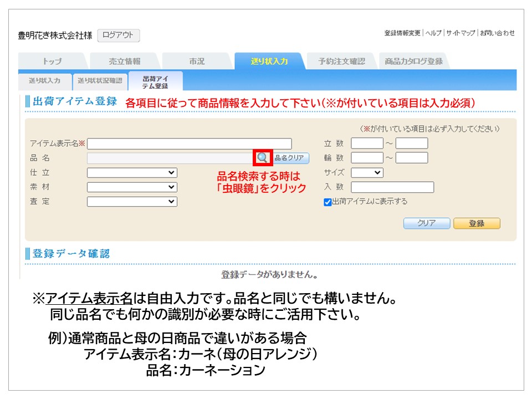
Task: Switch to the トップ tab
Action: tap(52, 62)
